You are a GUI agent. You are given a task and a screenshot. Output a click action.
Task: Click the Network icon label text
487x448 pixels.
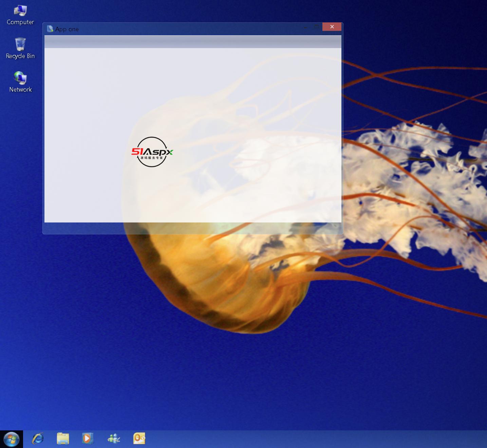[x=20, y=90]
